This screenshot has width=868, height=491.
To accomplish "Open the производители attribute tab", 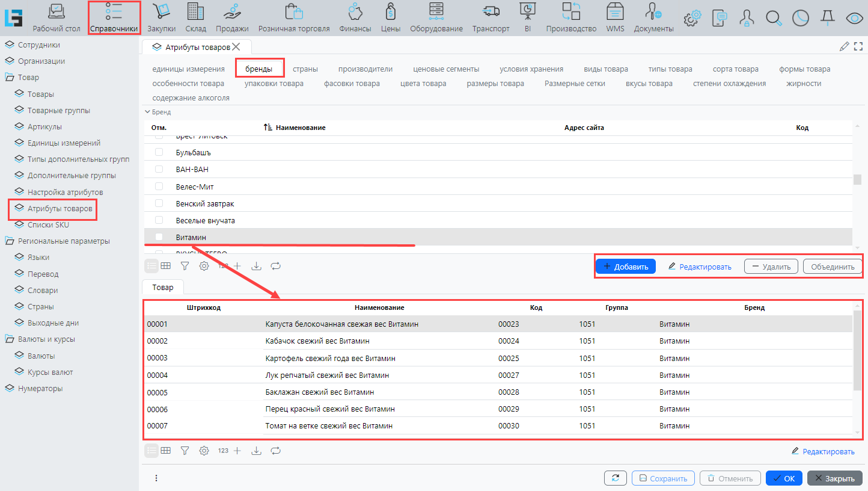I will tap(365, 69).
